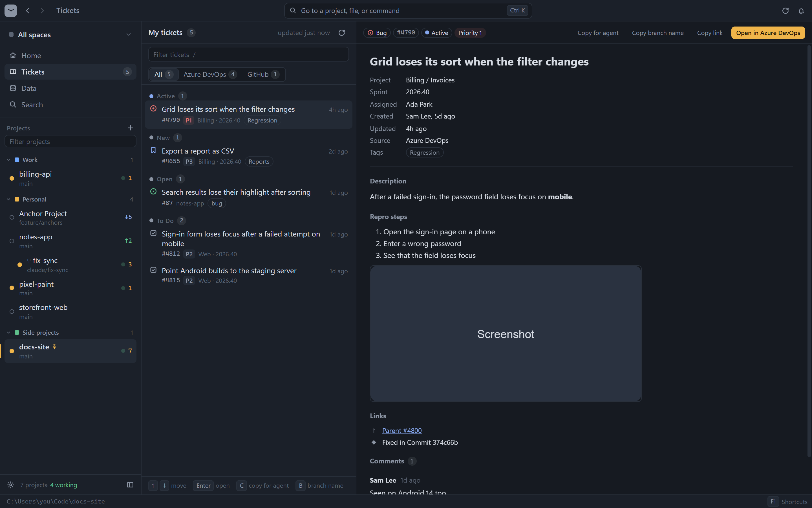
Task: Click the ticket detail scrollbar
Action: [x=809, y=251]
